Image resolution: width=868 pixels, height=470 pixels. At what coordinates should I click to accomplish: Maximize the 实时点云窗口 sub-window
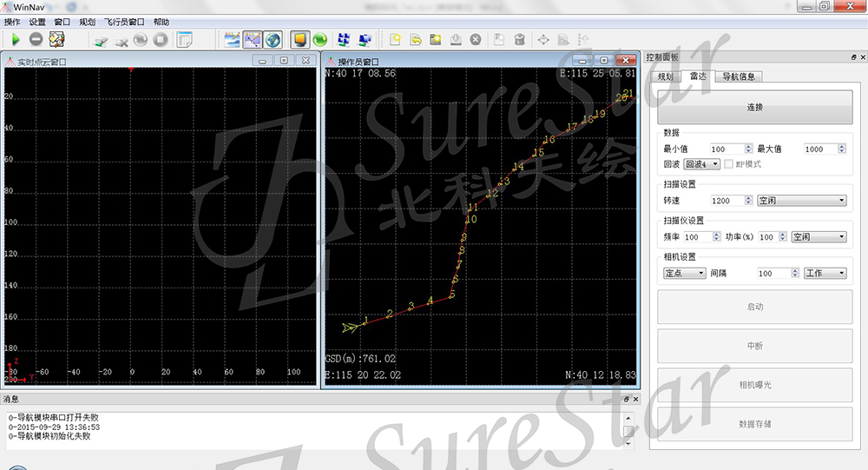coord(284,61)
